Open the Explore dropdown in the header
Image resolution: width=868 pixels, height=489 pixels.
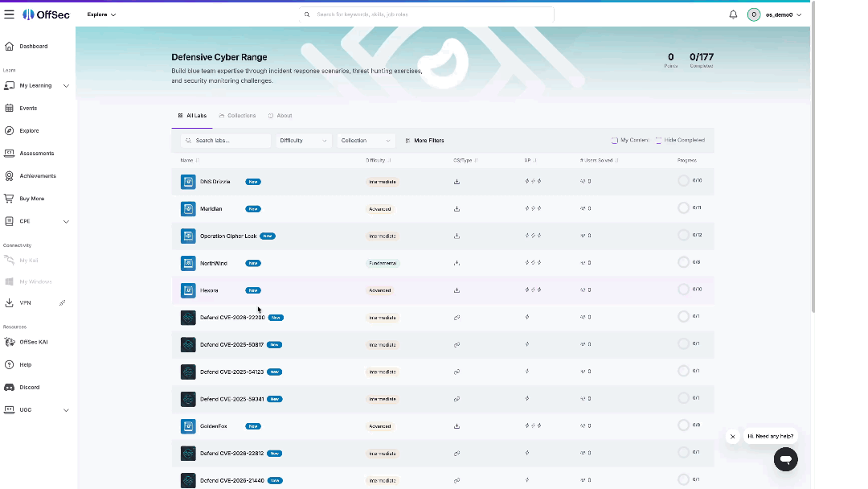101,14
